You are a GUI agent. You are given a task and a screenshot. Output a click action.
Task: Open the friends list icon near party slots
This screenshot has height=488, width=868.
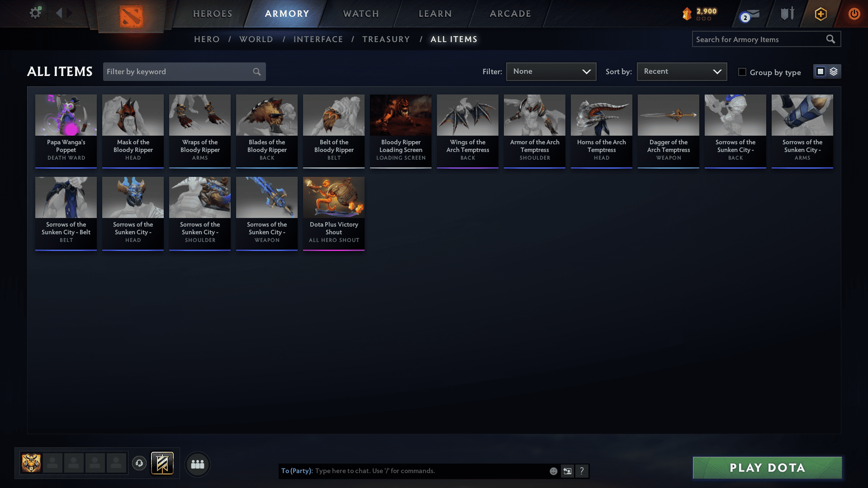click(197, 464)
